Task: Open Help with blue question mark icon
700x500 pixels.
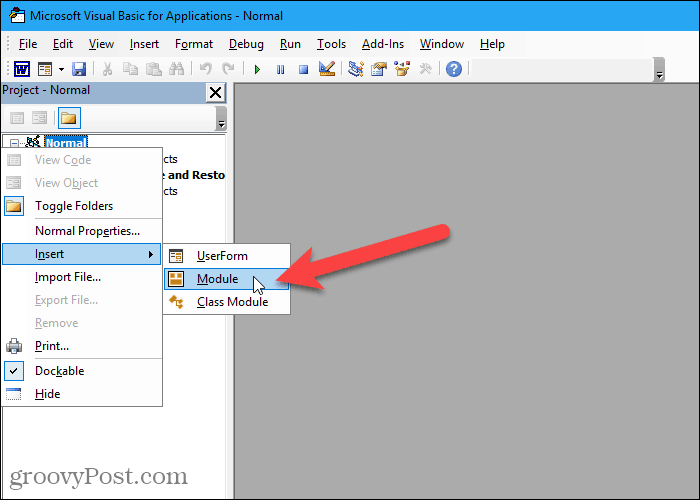Action: [454, 69]
